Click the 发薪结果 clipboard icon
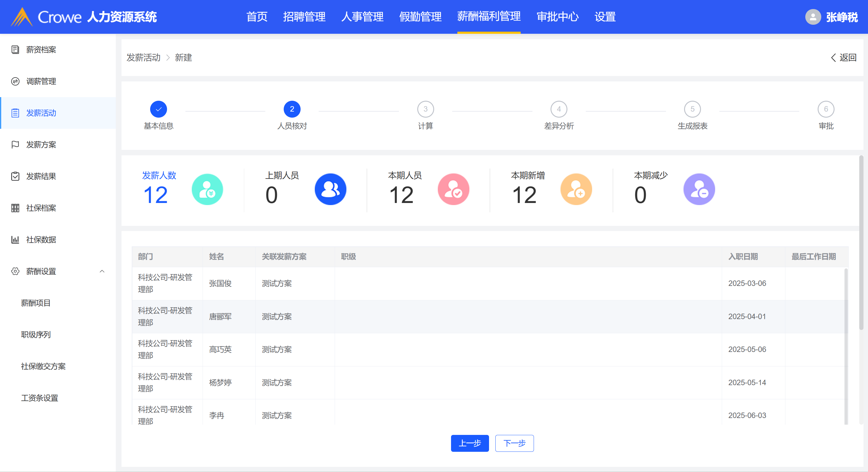868x472 pixels. point(15,176)
